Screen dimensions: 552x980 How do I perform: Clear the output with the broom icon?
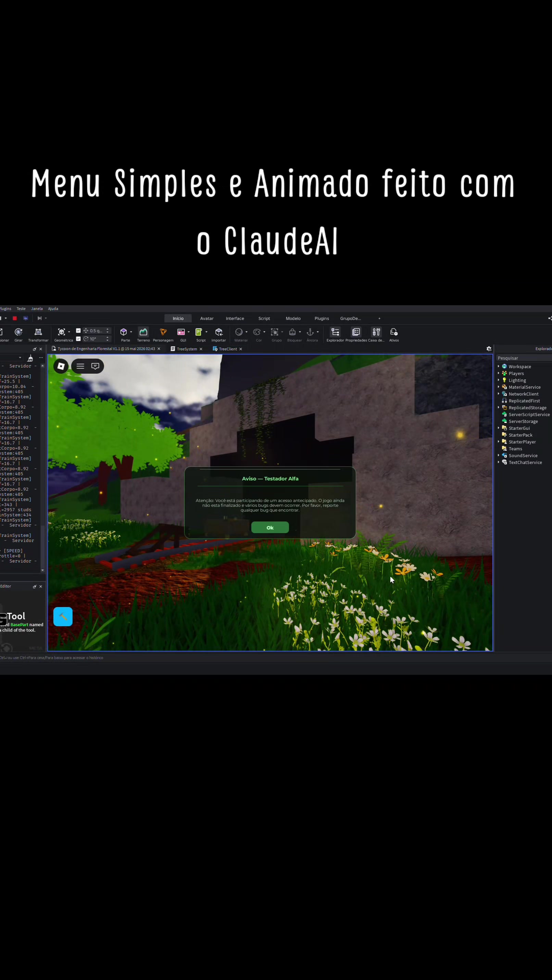pyautogui.click(x=30, y=358)
